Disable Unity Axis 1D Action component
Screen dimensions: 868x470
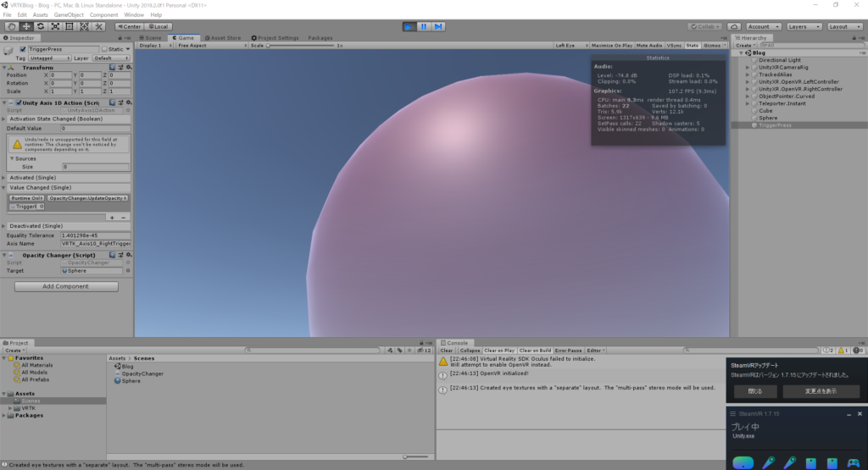click(19, 102)
